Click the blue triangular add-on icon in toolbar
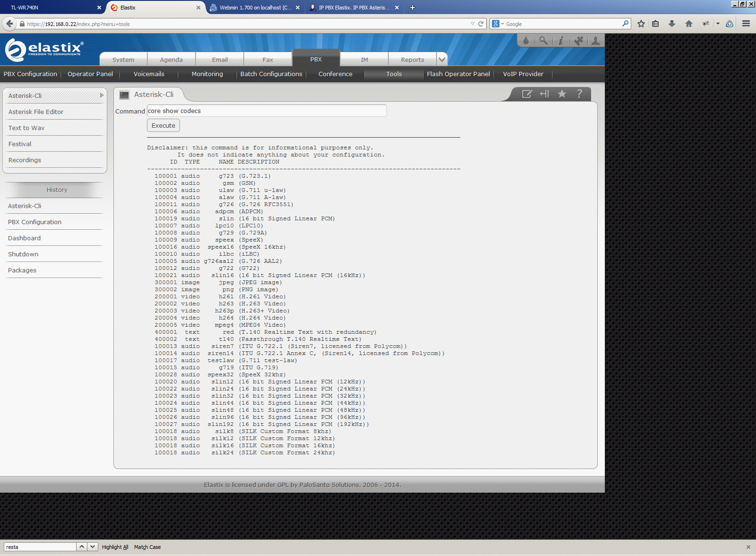Viewport: 756px width, 556px height. 730,24
